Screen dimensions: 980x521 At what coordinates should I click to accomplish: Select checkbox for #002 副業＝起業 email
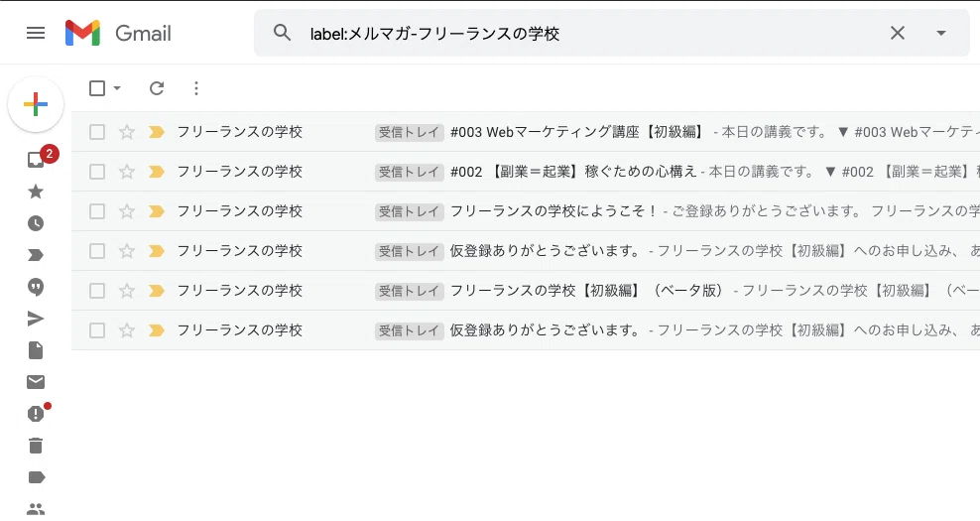(x=97, y=172)
